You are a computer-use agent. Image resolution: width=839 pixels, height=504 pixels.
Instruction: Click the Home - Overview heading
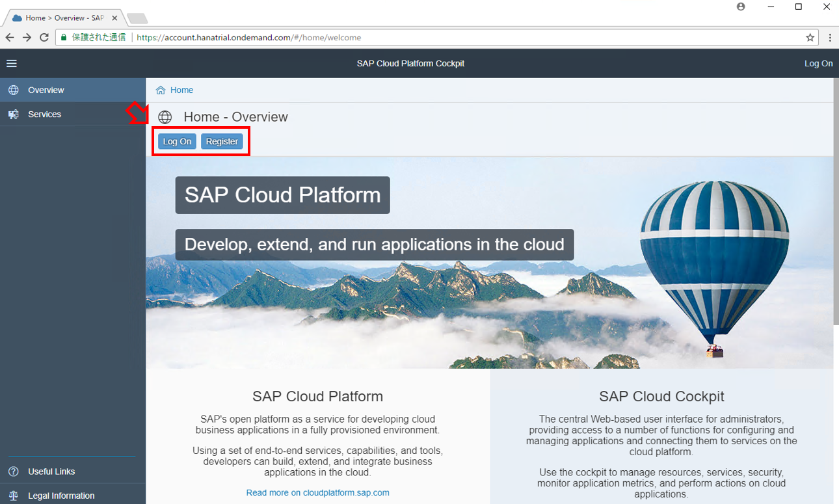coord(235,117)
